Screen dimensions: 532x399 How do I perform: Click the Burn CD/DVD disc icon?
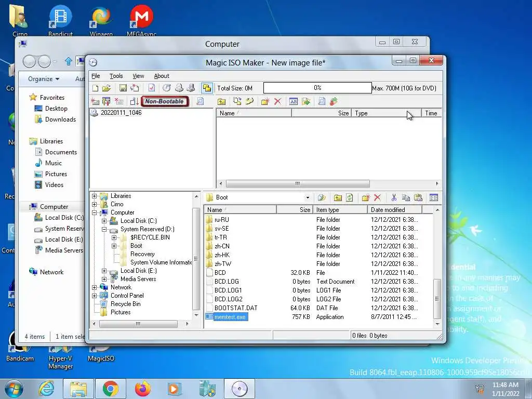[x=167, y=88]
